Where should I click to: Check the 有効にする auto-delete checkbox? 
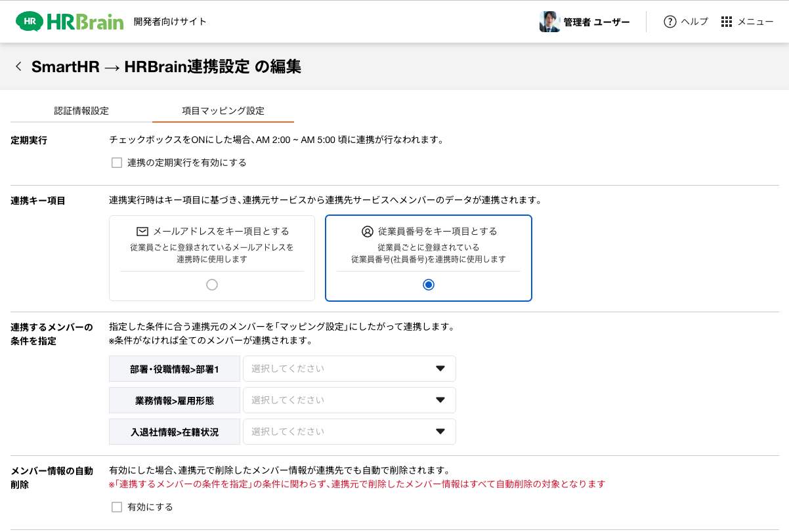[x=117, y=507]
